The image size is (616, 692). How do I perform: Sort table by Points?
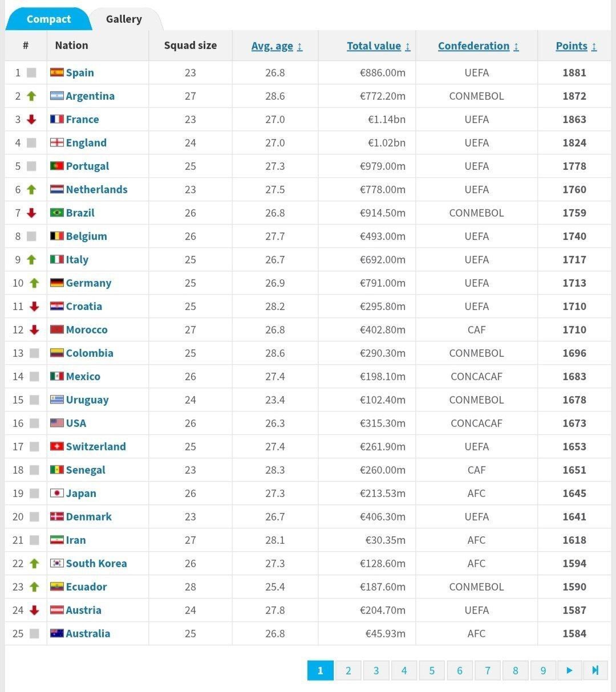[x=576, y=46]
